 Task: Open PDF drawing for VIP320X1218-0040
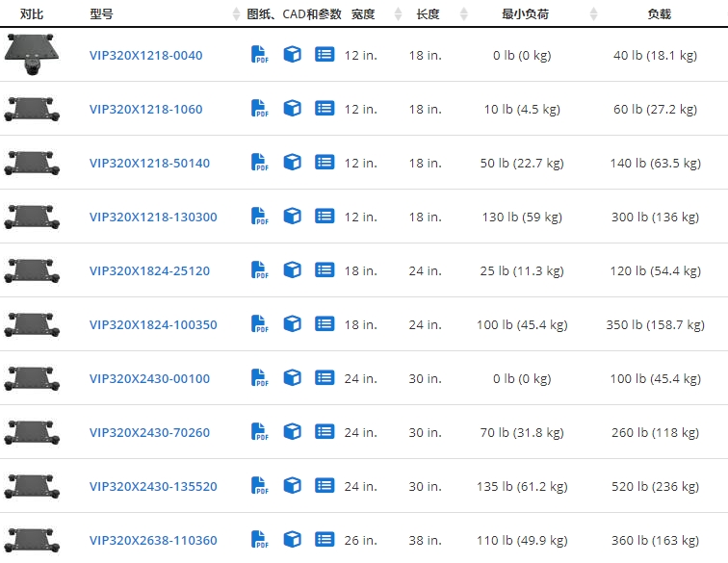[x=260, y=54]
